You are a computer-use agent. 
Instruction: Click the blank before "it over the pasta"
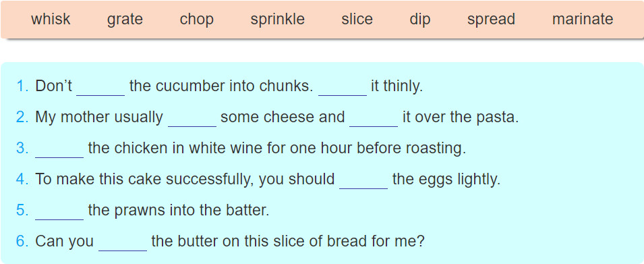[x=374, y=118]
